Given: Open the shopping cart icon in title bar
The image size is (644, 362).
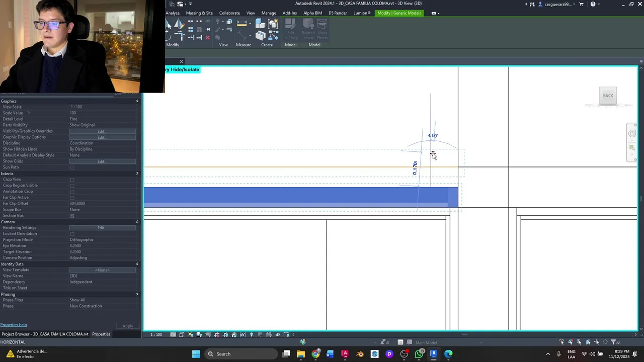Looking at the screenshot, I should [582, 4].
